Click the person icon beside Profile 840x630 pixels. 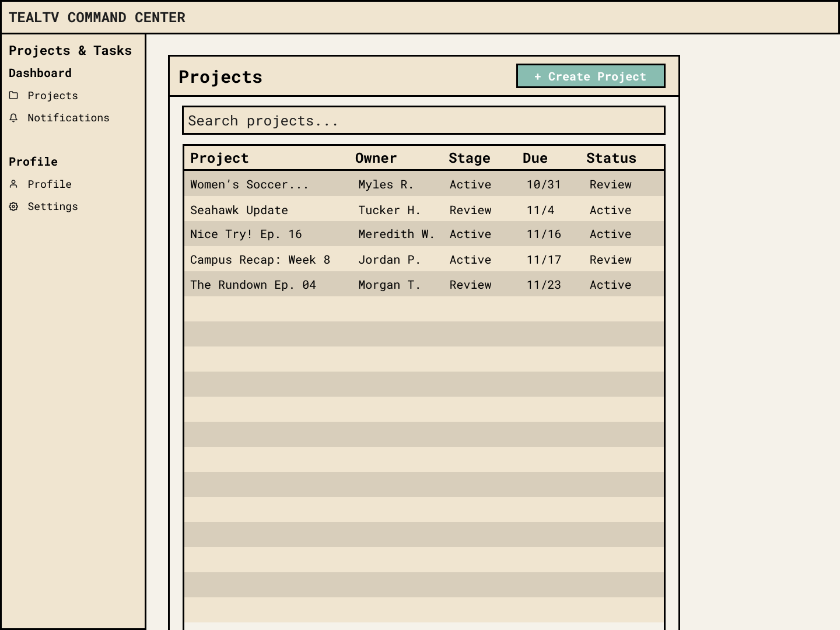(x=13, y=184)
